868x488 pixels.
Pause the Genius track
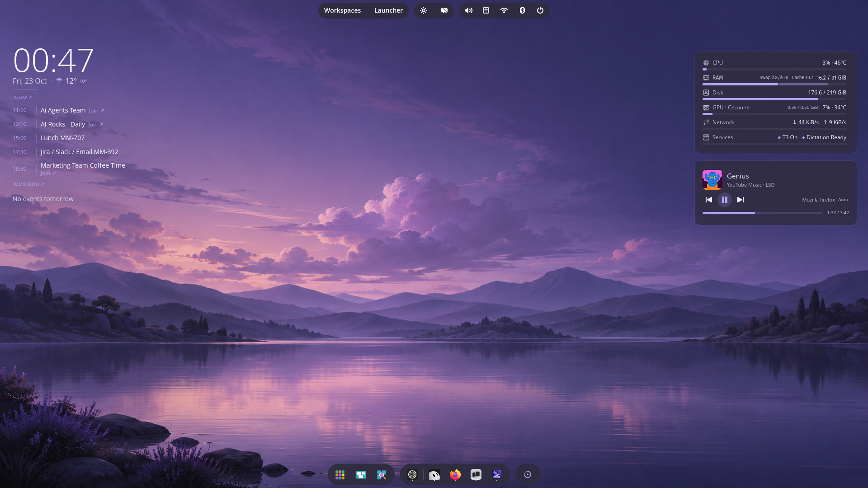point(725,200)
